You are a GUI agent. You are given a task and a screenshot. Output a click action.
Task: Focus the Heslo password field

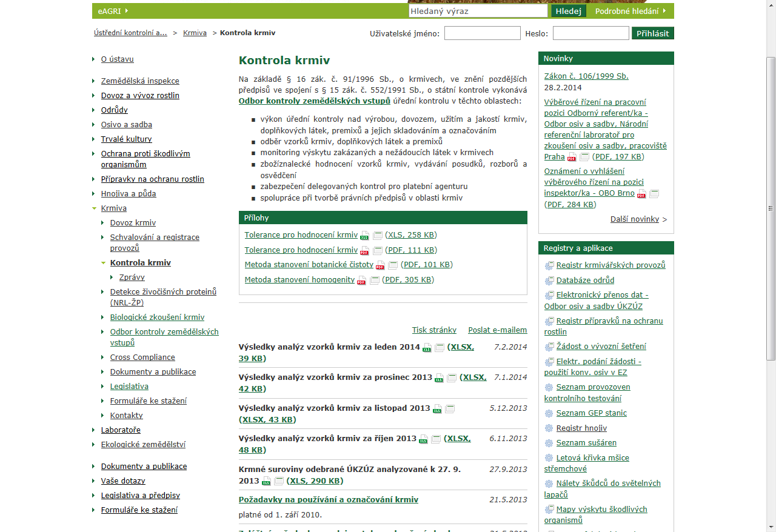(591, 33)
